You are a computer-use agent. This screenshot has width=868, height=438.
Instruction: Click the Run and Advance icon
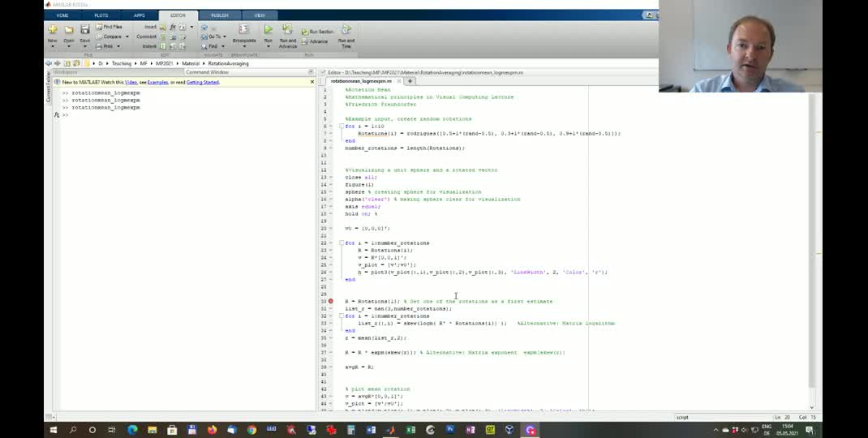click(287, 31)
